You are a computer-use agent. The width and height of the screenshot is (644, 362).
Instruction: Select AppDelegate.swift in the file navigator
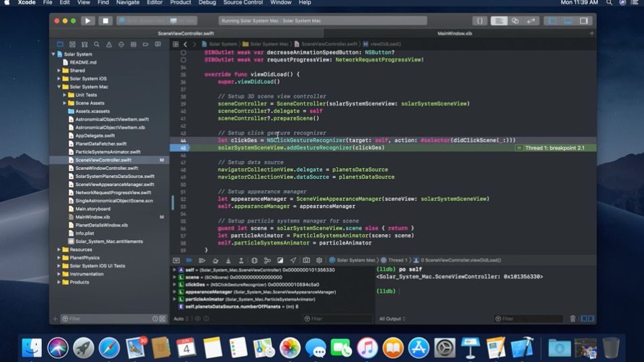click(x=94, y=135)
